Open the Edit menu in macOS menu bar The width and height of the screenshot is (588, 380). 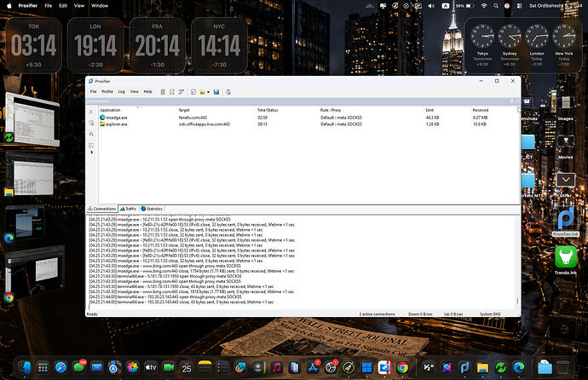(x=63, y=6)
